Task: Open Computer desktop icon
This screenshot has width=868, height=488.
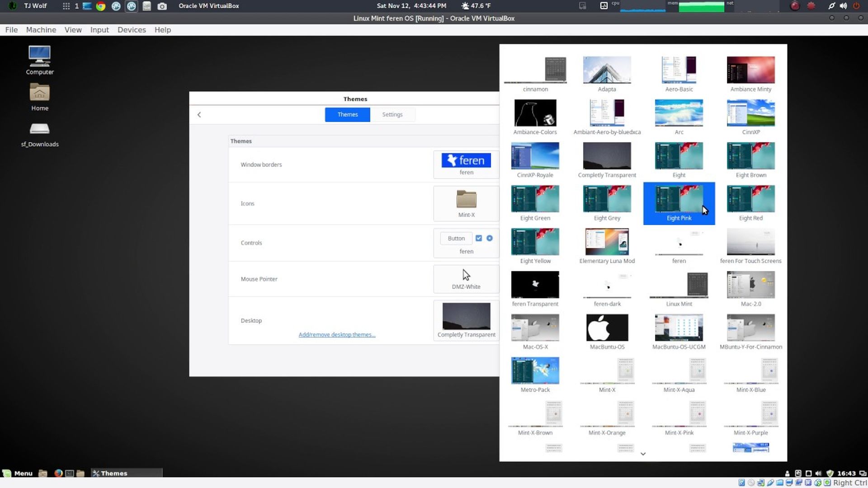Action: (x=40, y=60)
